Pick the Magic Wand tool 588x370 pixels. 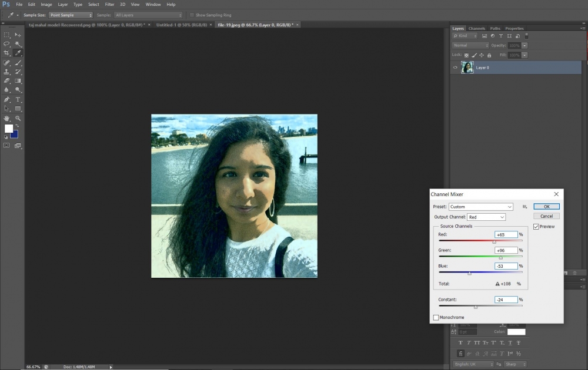[18, 44]
